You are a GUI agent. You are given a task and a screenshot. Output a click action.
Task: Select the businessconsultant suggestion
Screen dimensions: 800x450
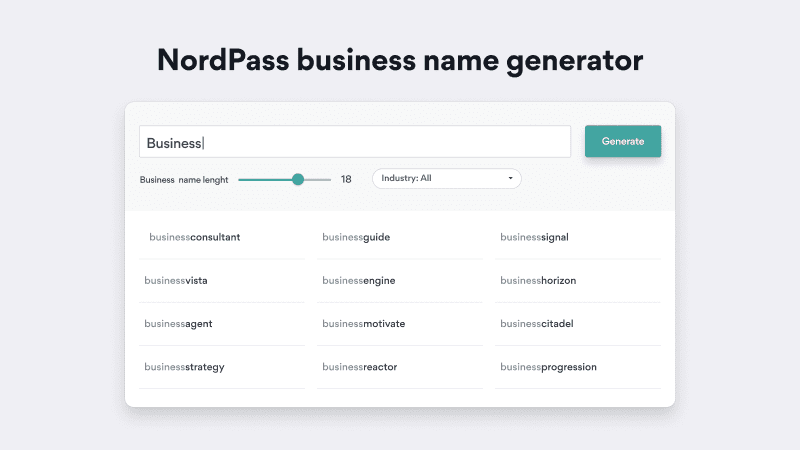pos(194,237)
